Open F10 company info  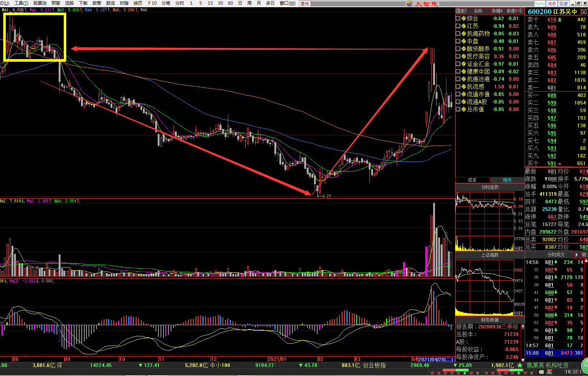152,3
